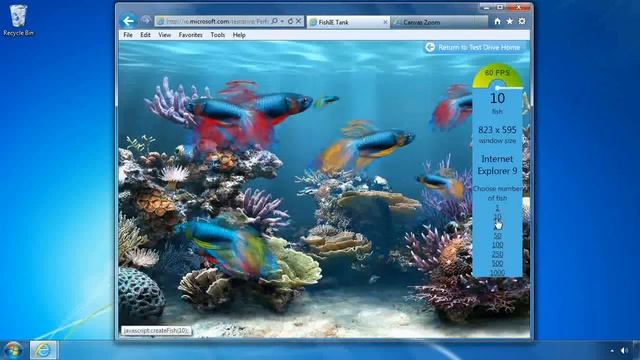This screenshot has width=640, height=360.
Task: Click the browser Forward arrow button
Action: tap(146, 20)
